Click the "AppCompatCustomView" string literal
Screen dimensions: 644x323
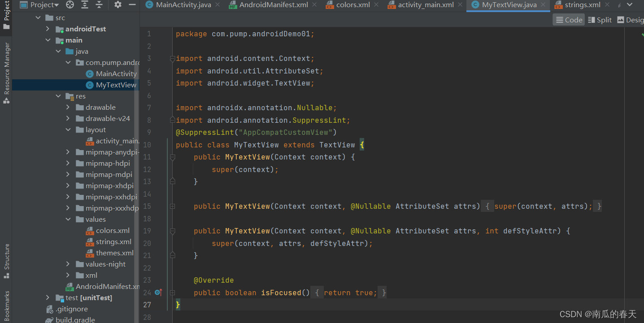coord(286,133)
